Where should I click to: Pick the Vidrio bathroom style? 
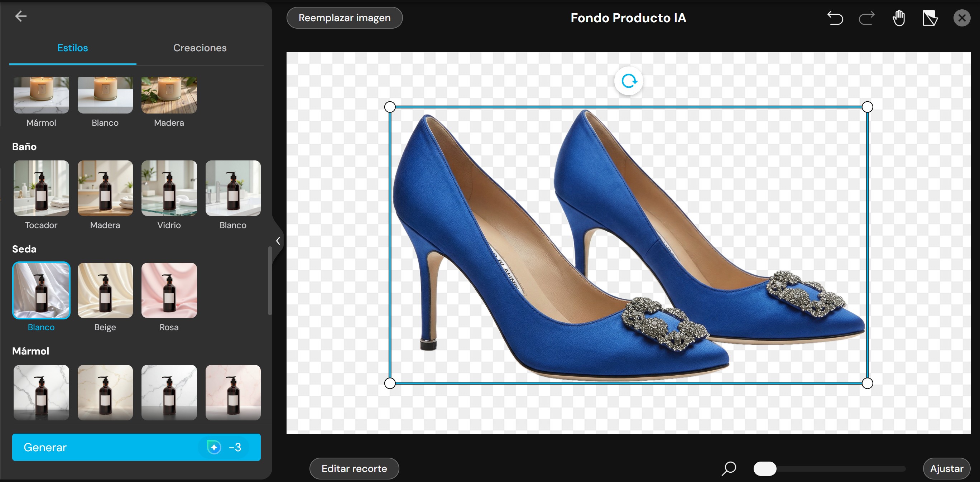coord(169,188)
